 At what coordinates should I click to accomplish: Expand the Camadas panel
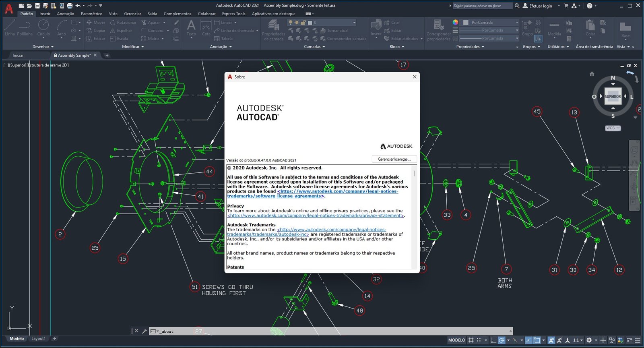point(314,47)
